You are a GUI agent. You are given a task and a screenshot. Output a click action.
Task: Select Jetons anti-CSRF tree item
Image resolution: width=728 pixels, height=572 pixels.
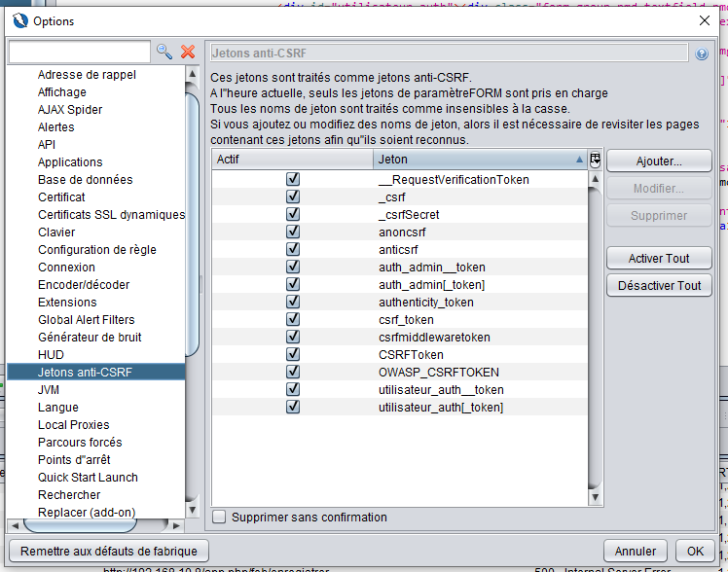pyautogui.click(x=95, y=372)
